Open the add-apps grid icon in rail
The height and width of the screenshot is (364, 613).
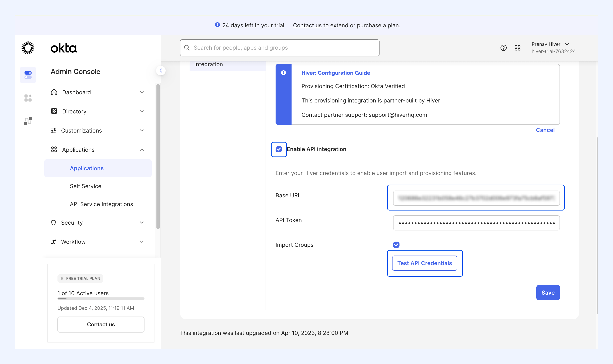(28, 98)
